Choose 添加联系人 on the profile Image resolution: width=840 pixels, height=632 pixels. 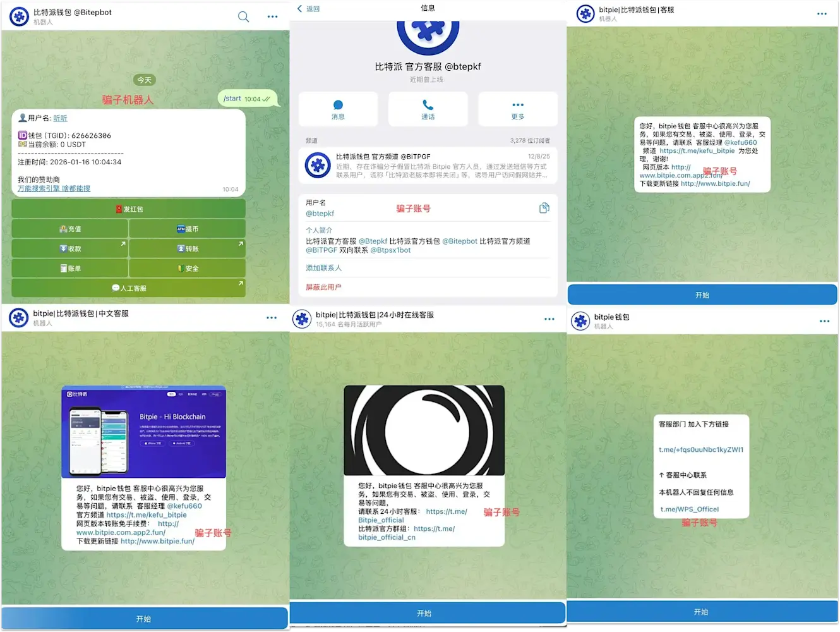(323, 268)
